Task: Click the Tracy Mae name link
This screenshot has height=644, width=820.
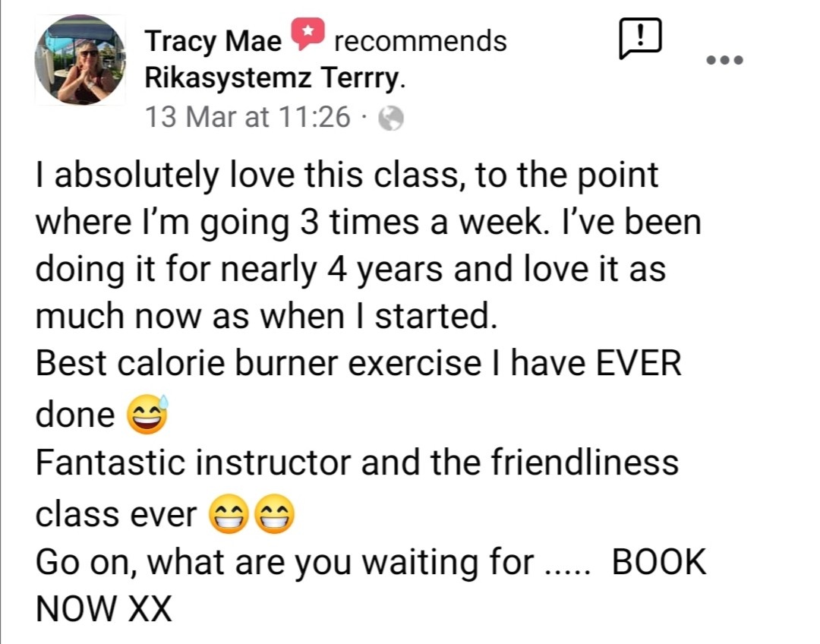Action: [213, 41]
